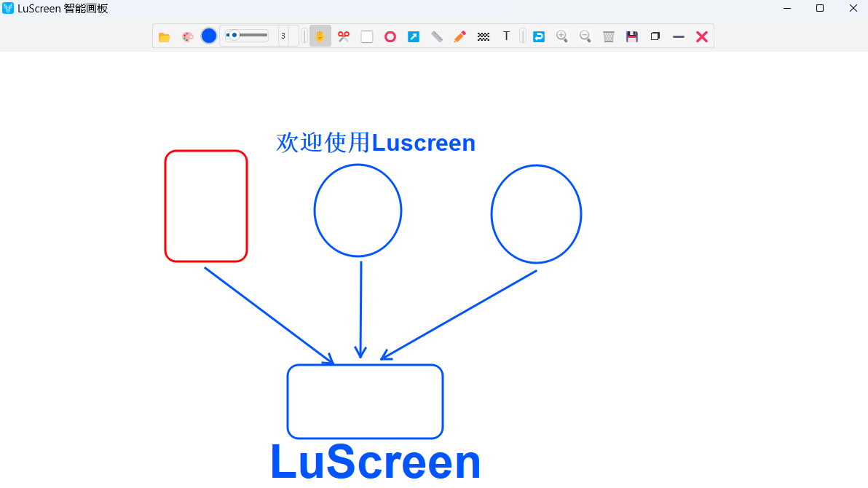Viewport: 868px width, 488px height.
Task: Choose the Rectangle shape tool
Action: [x=367, y=36]
